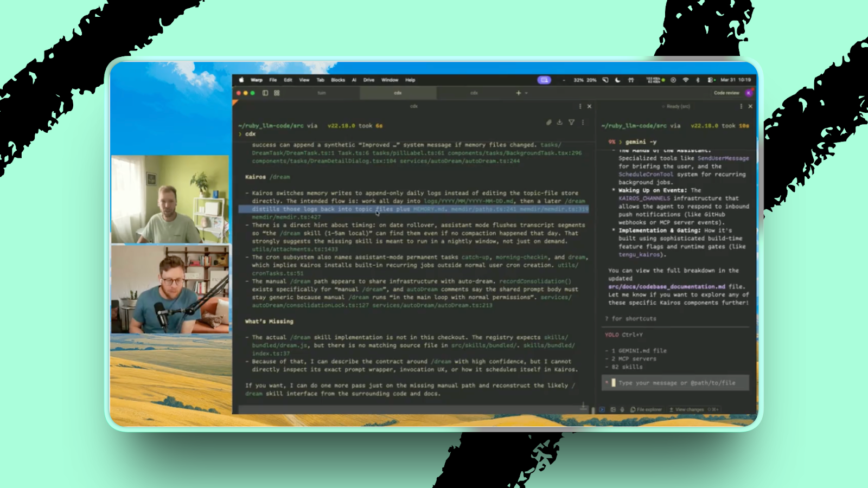This screenshot has height=488, width=868.
Task: Click the microphone voice input icon
Action: (x=622, y=409)
